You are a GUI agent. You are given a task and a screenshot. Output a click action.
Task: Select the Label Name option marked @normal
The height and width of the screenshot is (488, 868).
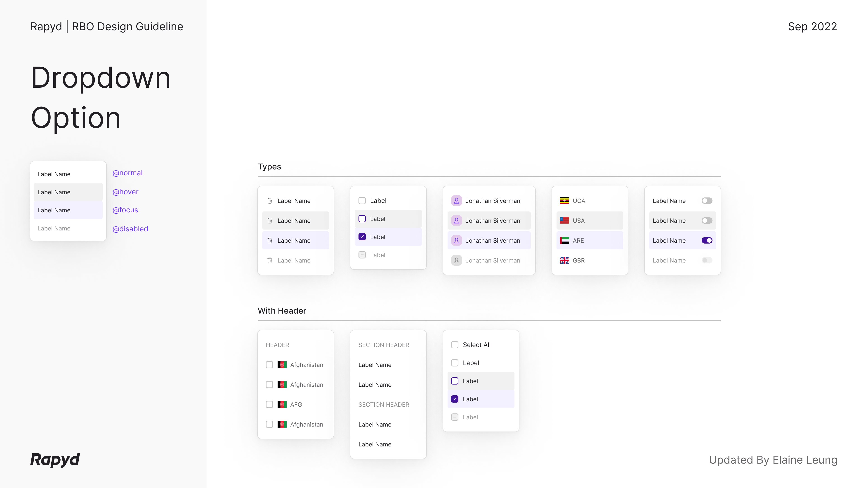68,174
